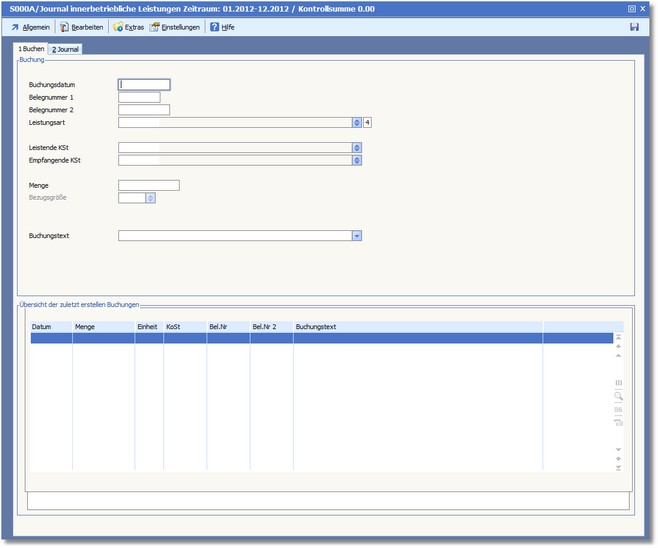Jump to last row with the bottom arrow
The height and width of the screenshot is (548, 658).
coord(618,467)
